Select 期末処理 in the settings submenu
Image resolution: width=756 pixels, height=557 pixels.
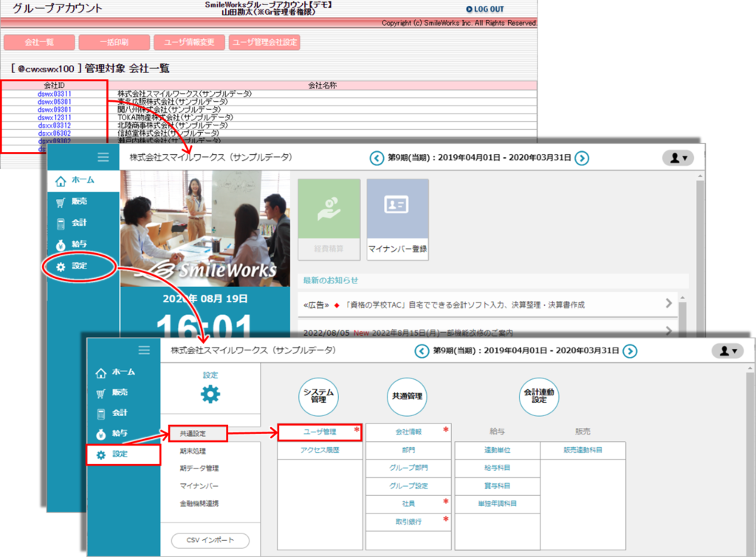pos(193,452)
